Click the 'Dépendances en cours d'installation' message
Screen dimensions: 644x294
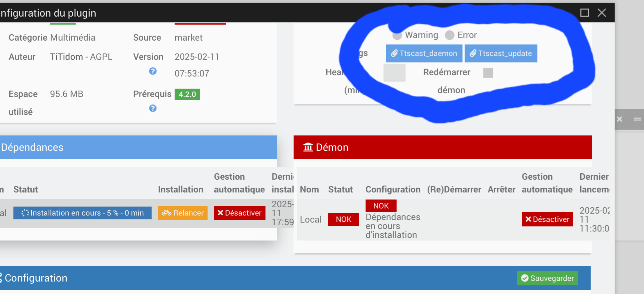393,226
